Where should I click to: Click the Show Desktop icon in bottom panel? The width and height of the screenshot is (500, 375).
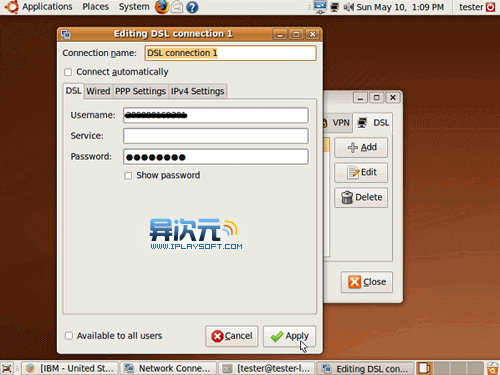click(x=7, y=368)
